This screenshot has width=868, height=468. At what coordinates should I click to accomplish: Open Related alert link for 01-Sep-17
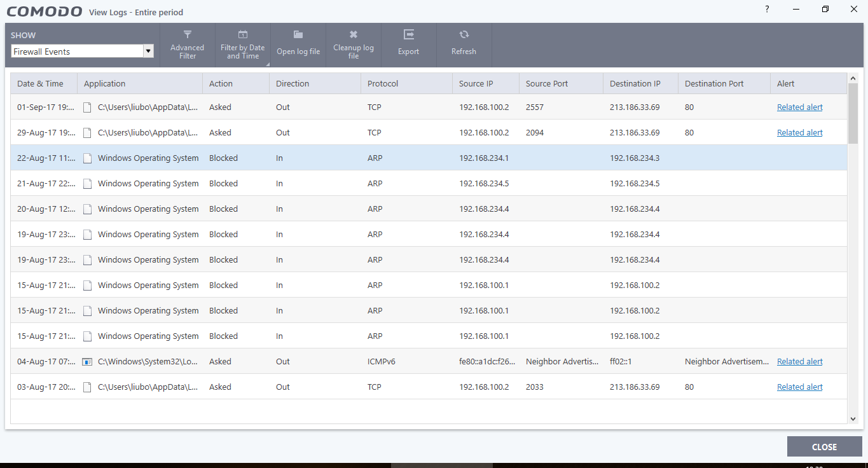tap(800, 107)
